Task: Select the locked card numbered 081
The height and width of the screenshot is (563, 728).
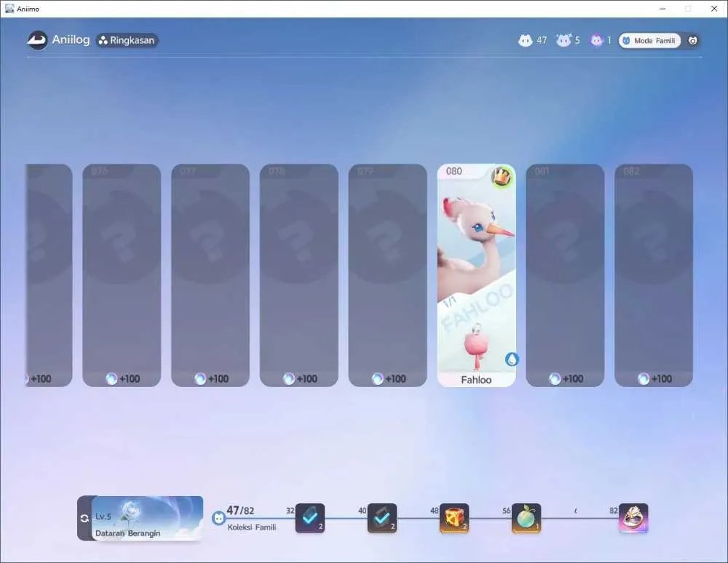Action: tap(565, 275)
